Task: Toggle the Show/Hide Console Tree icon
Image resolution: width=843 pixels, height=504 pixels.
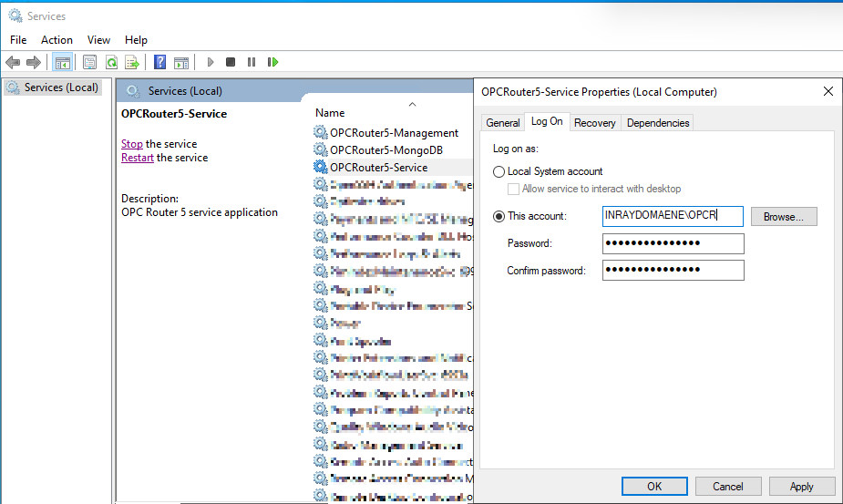Action: coord(62,62)
